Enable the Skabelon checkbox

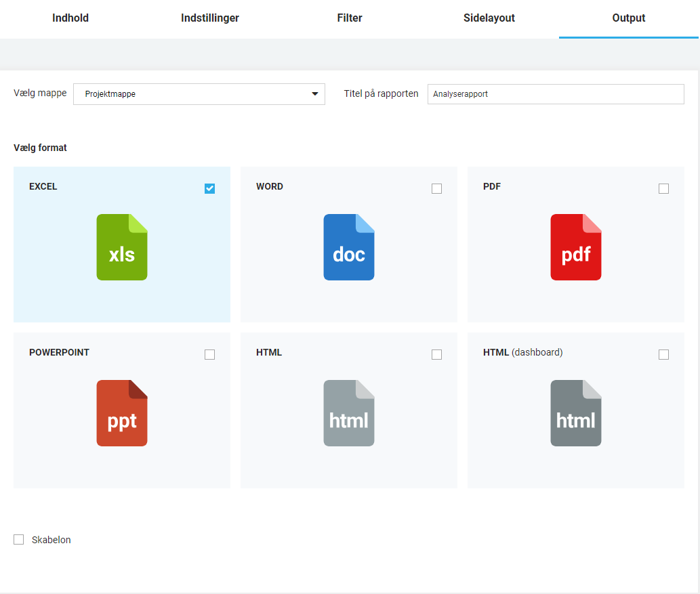19,540
